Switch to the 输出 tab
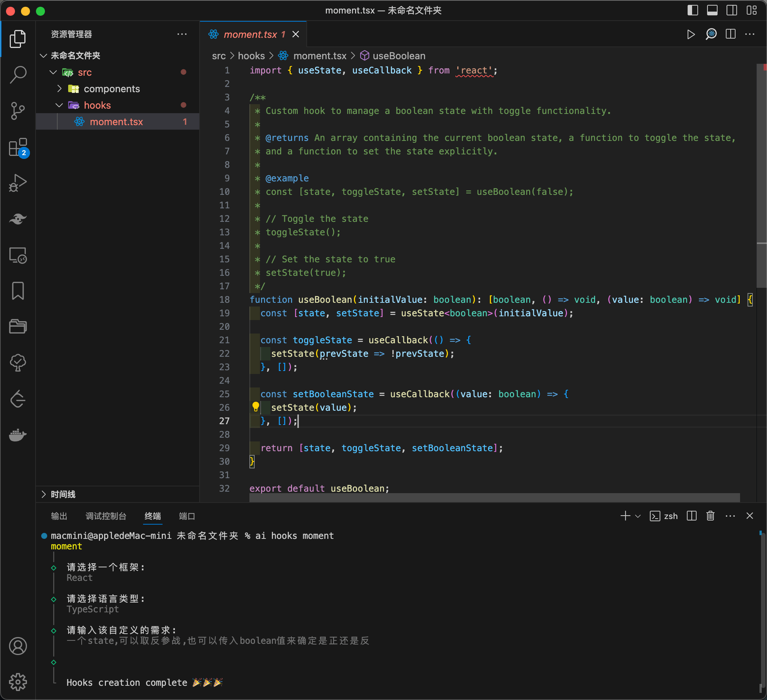This screenshot has width=767, height=700. (x=59, y=516)
